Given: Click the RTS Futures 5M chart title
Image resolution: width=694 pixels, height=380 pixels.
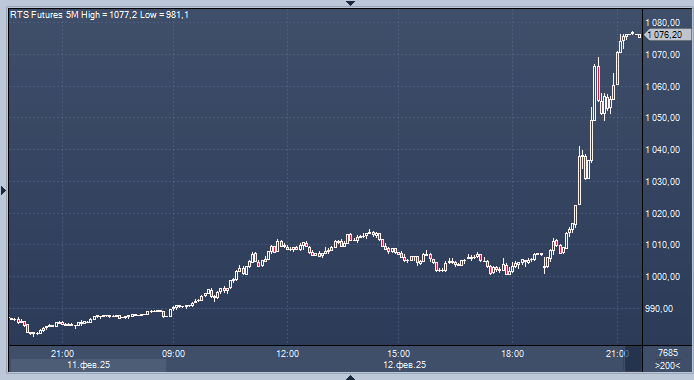Looking at the screenshot, I should [44, 15].
